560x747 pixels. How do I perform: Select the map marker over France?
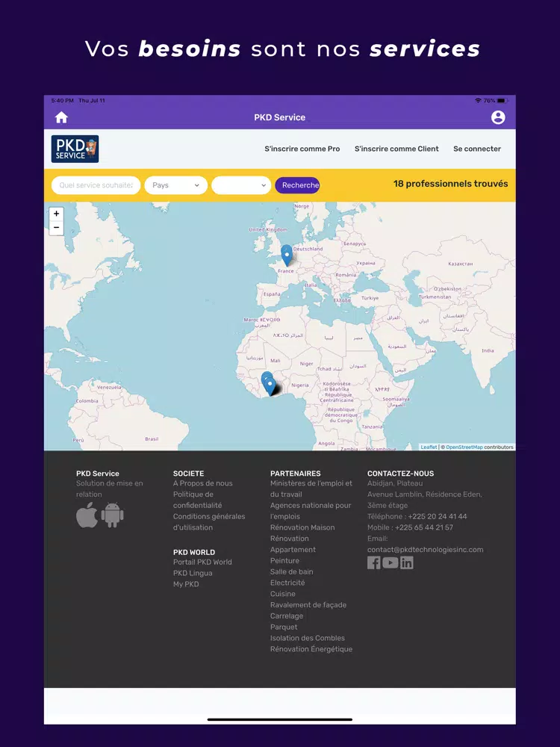286,255
